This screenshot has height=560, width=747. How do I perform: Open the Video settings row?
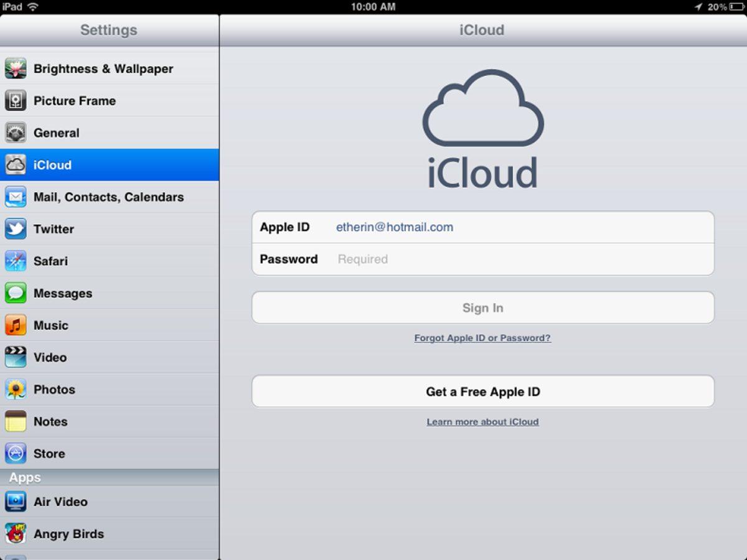point(109,357)
